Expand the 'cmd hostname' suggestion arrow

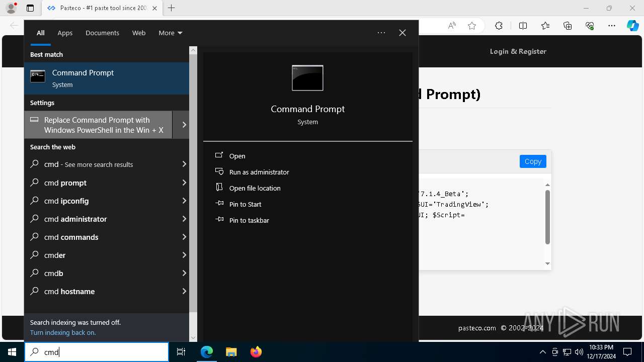point(184,291)
